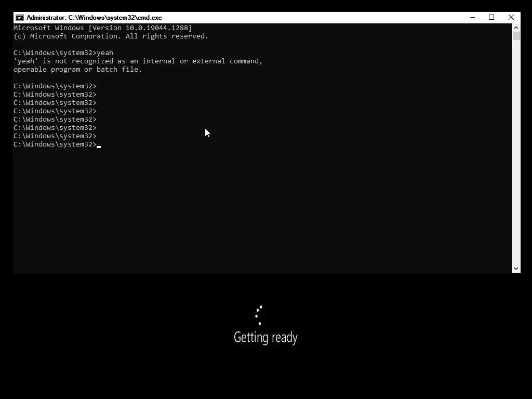Click the scrollbar up arrow
532x399 pixels.
(516, 28)
